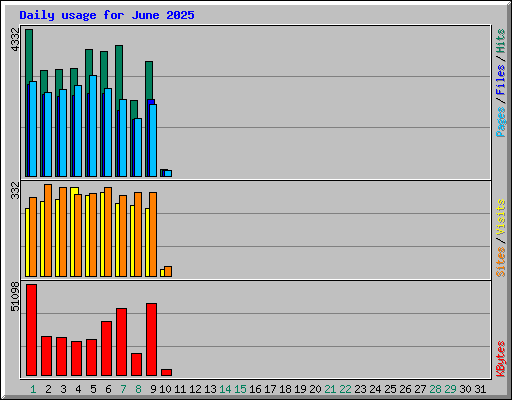Select the red KBytes bar for day 6
Screen dimensions: 512x400
106,348
